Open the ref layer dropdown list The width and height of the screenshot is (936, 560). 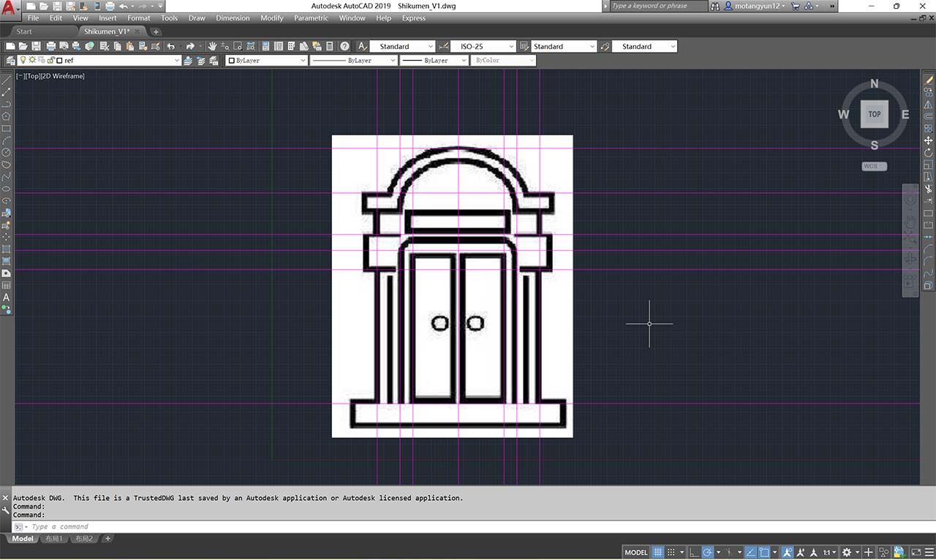point(99,60)
